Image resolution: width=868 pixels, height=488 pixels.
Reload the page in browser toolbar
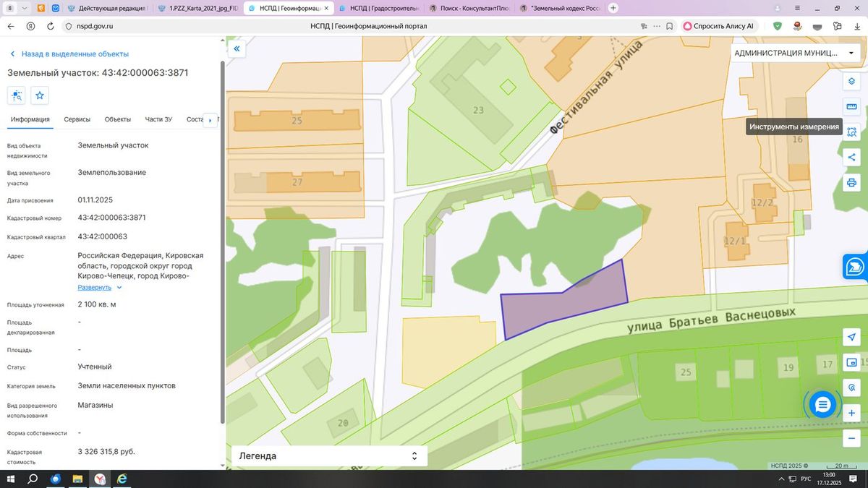[x=50, y=26]
